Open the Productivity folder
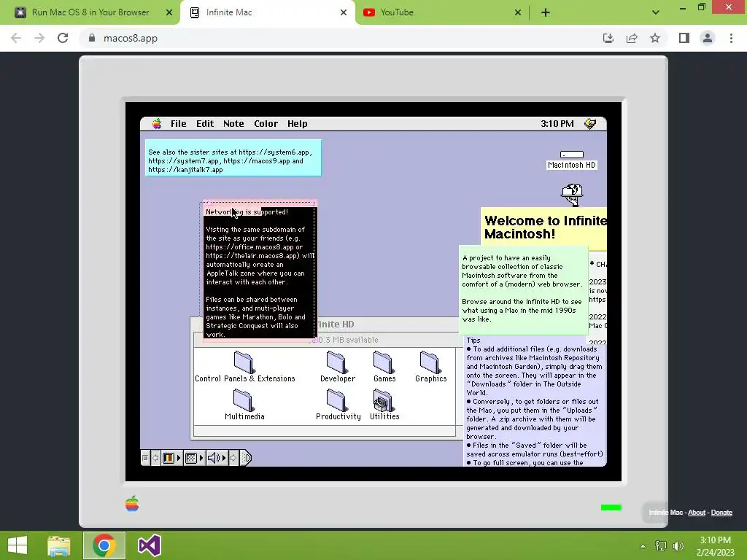The image size is (747, 560). 338,405
